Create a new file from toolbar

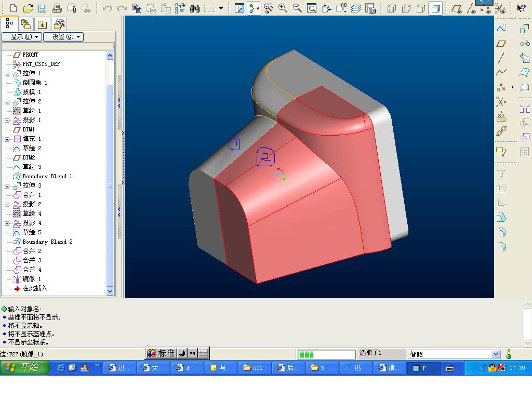[x=13, y=8]
